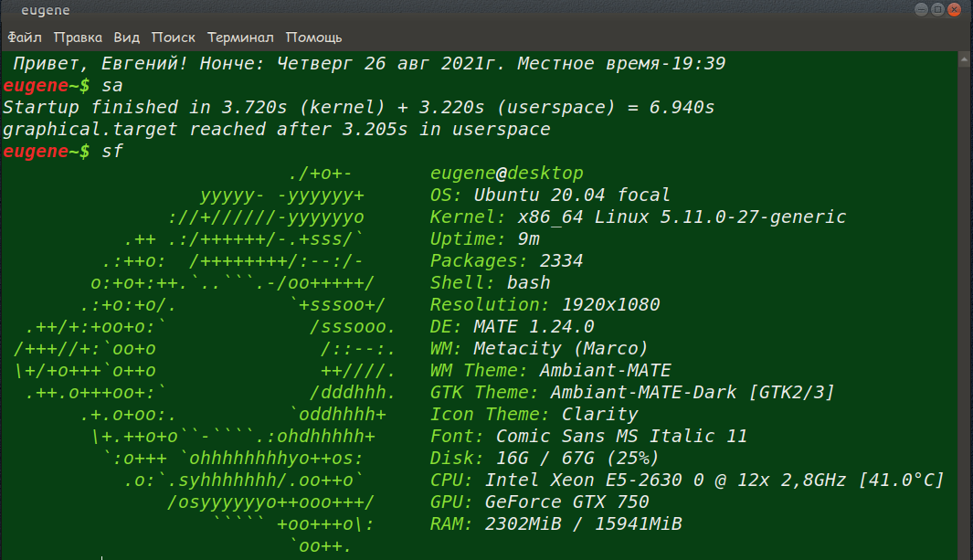Screen dimensions: 973x560
Task: Minimize the eugene terminal window
Action: coord(921,9)
